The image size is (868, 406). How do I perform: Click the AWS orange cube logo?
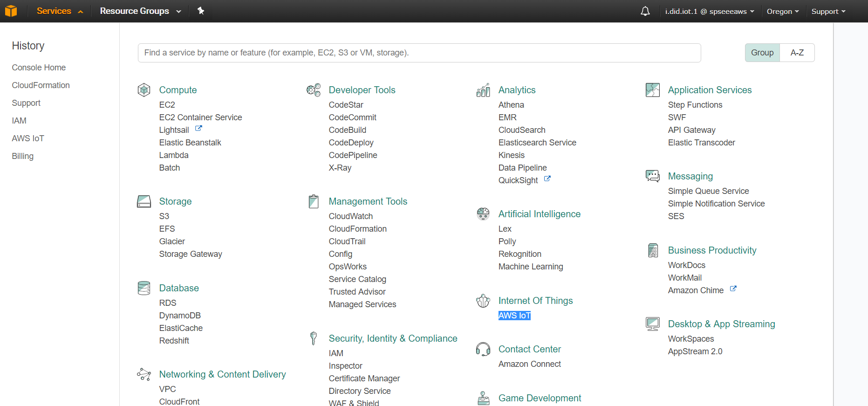tap(11, 11)
